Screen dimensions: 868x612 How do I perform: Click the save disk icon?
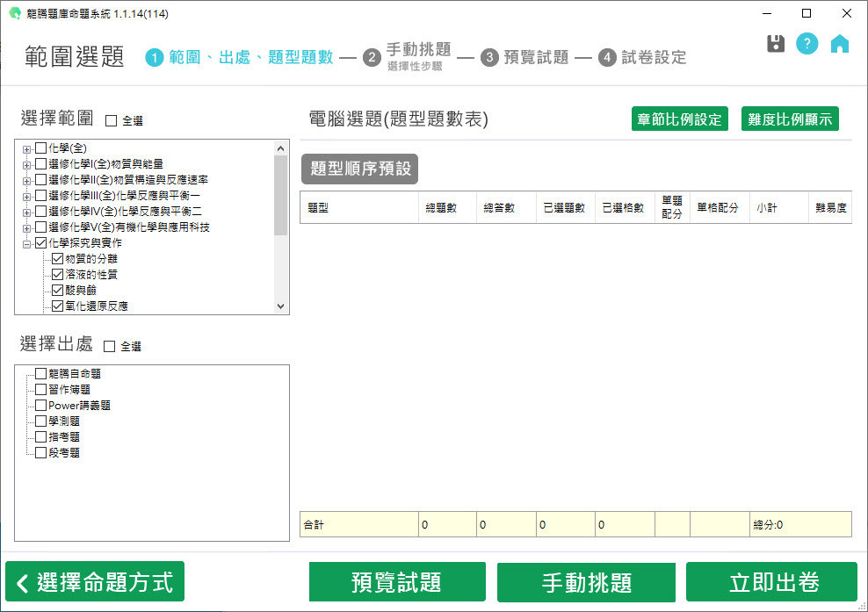click(776, 44)
